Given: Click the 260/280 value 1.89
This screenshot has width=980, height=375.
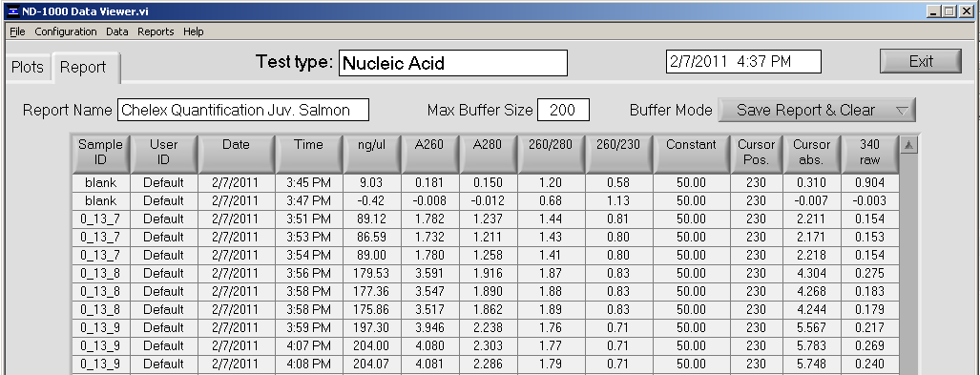Looking at the screenshot, I should point(552,309).
